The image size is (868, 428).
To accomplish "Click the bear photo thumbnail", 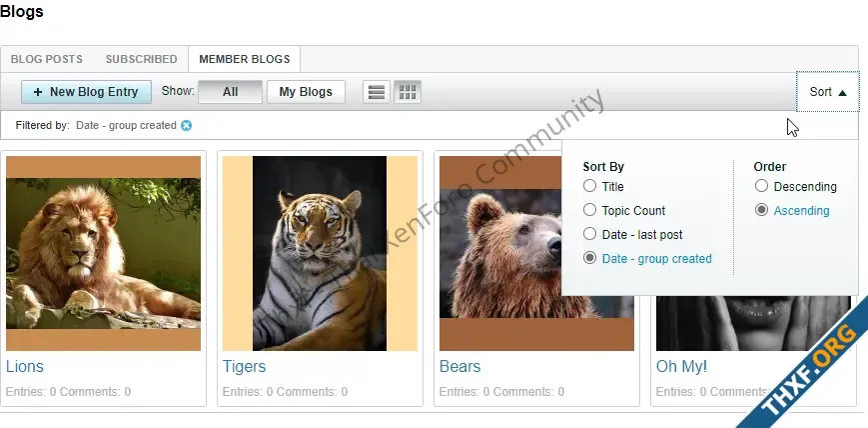I will pyautogui.click(x=500, y=253).
